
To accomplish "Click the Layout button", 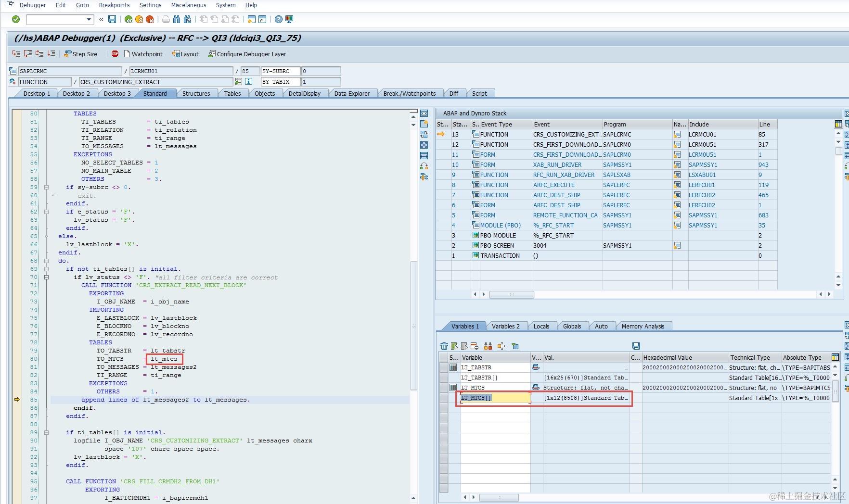I will pos(186,54).
